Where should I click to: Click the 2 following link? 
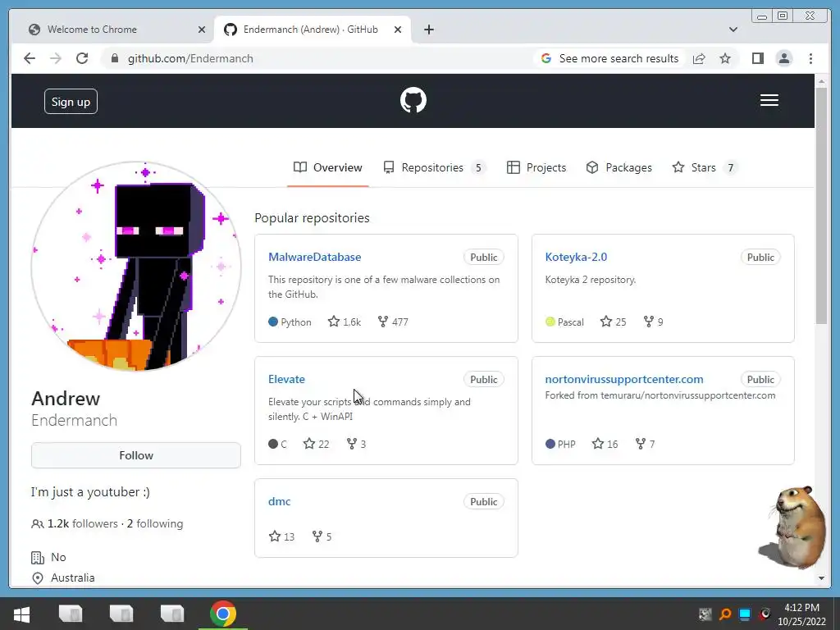155,523
